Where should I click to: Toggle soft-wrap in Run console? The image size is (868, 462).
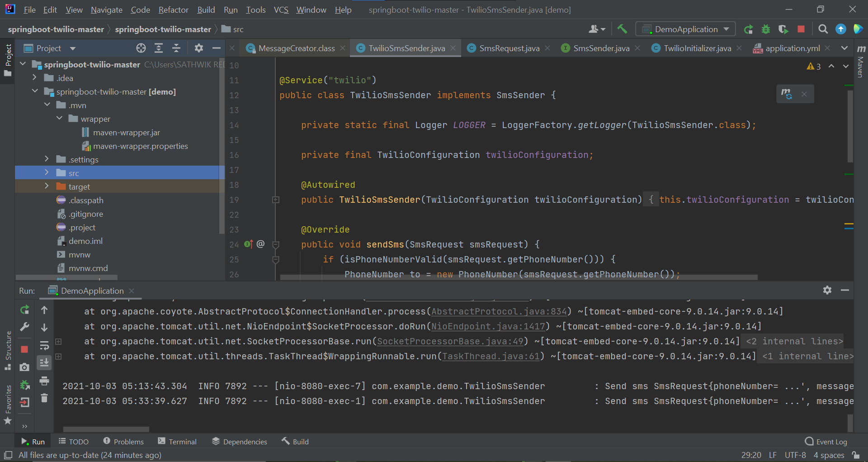pyautogui.click(x=44, y=346)
